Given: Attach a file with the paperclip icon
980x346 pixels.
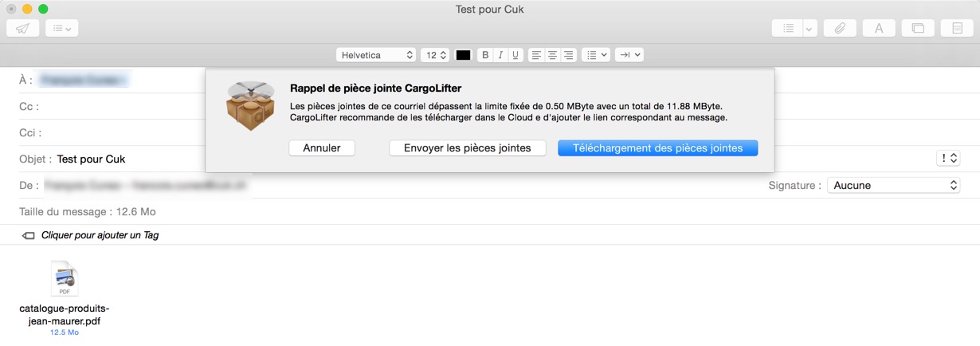Looking at the screenshot, I should [x=840, y=28].
